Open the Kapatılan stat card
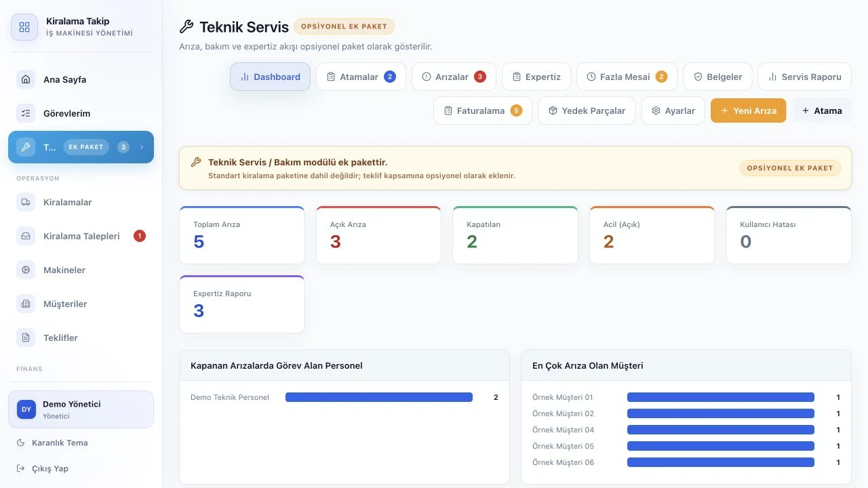This screenshot has height=488, width=868. pyautogui.click(x=515, y=235)
